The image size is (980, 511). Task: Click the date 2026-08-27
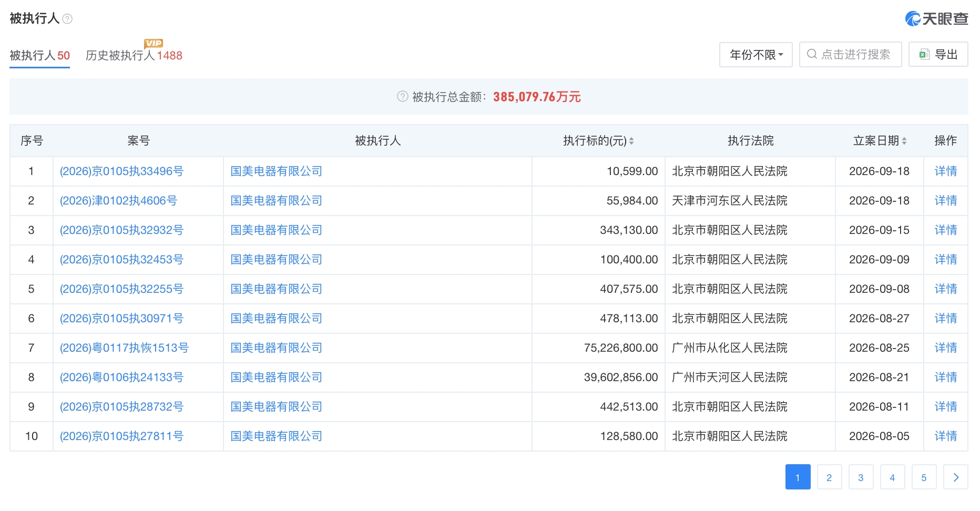(x=879, y=319)
